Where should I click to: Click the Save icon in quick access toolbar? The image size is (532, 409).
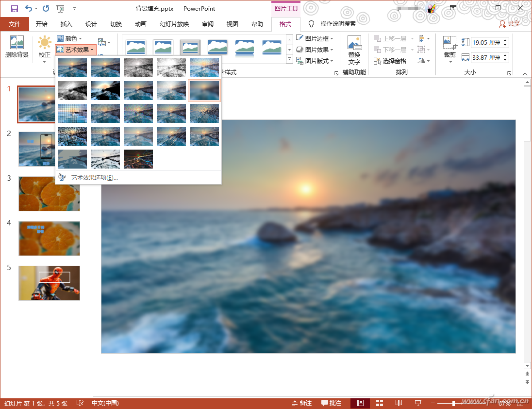click(x=14, y=8)
